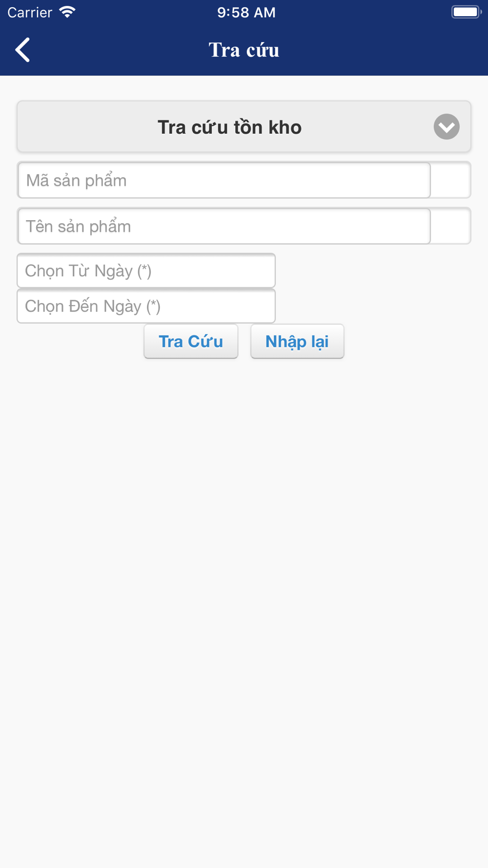Screen dimensions: 488x868
Task: Tap the Wi-Fi status icon
Action: coord(67,12)
